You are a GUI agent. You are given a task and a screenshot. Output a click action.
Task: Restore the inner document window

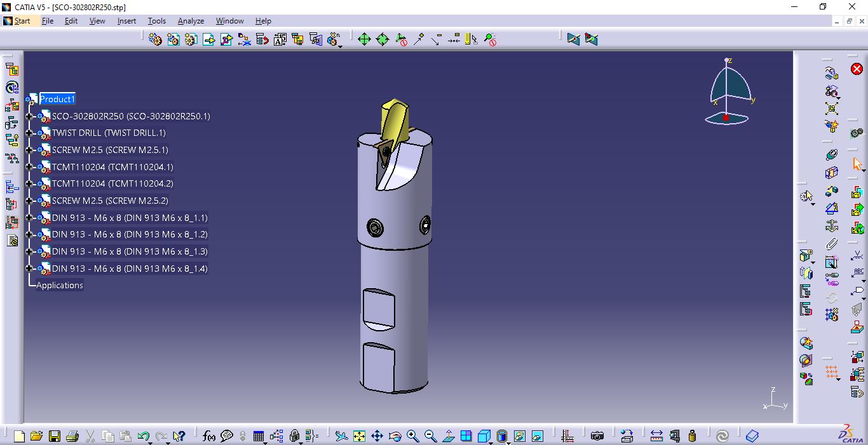point(850,21)
